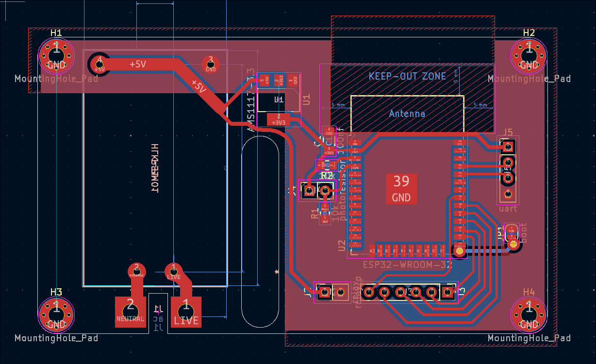Screen dimensions: 596x364
Task: Click the KEEP-OUT ZONE label
Action: pyautogui.click(x=407, y=76)
